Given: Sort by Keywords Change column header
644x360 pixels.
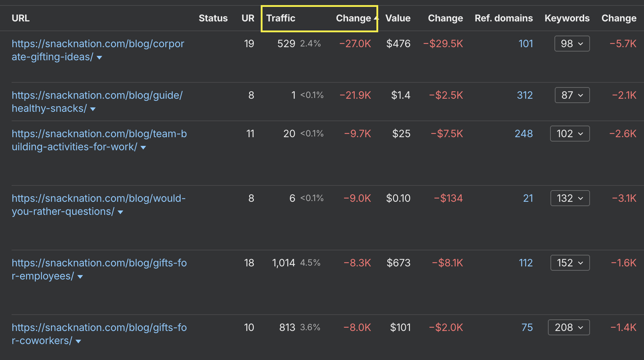Looking at the screenshot, I should point(619,18).
